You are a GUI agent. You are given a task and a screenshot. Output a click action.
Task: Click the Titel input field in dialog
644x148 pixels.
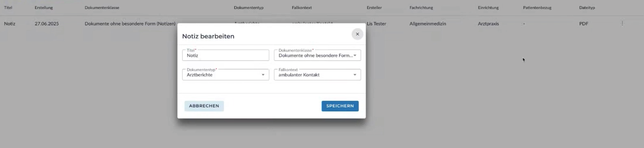point(225,55)
